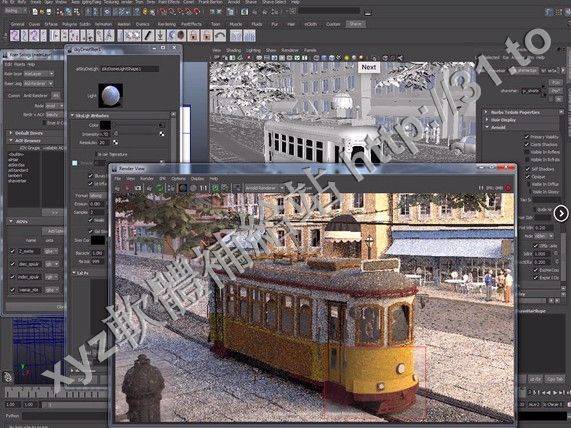Toggle the Self Shadows checkbox
This screenshot has width=571, height=428.
527,169
